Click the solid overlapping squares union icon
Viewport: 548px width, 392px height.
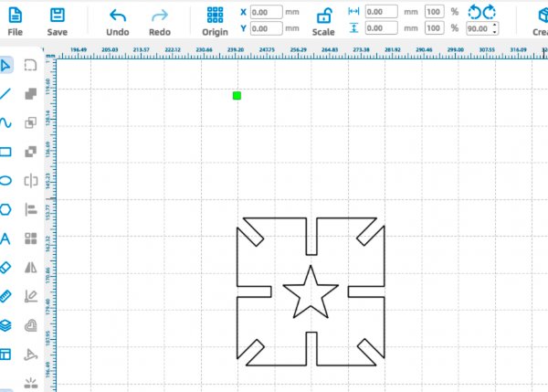pyautogui.click(x=31, y=94)
